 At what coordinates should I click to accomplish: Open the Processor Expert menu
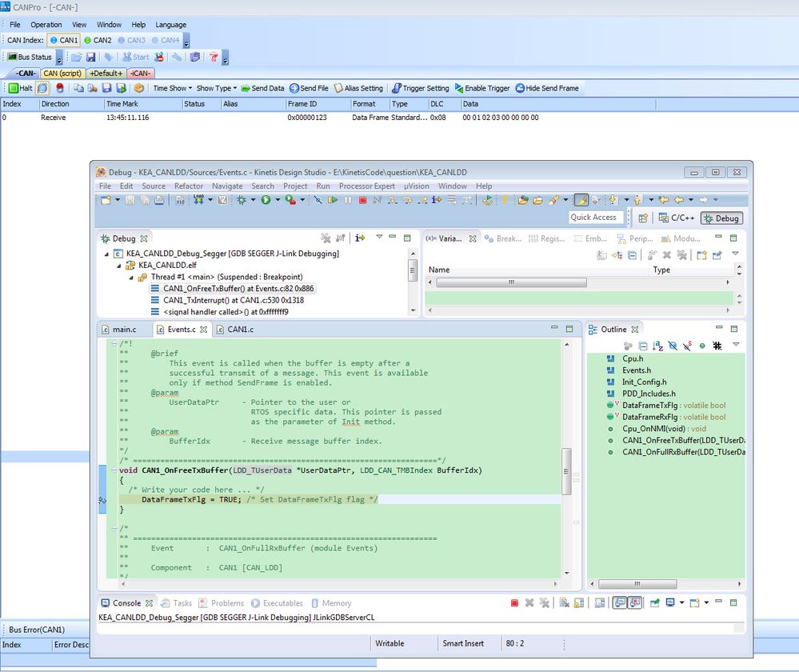pos(367,186)
